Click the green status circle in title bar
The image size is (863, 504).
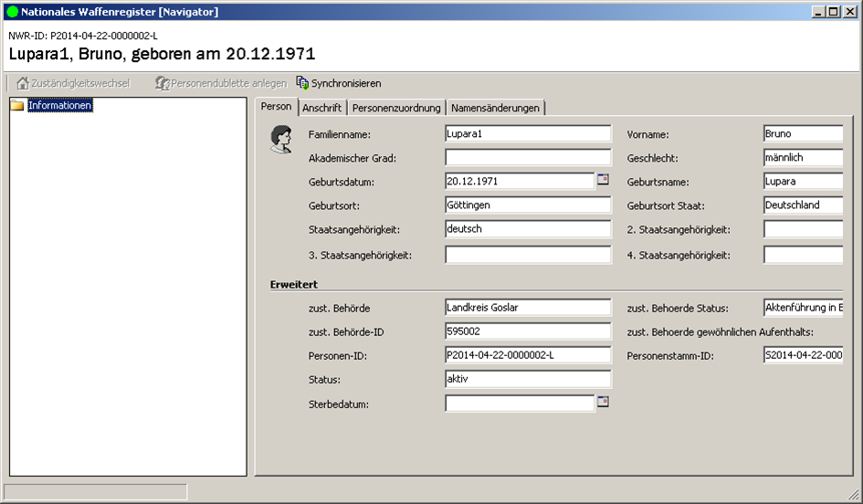[12, 12]
